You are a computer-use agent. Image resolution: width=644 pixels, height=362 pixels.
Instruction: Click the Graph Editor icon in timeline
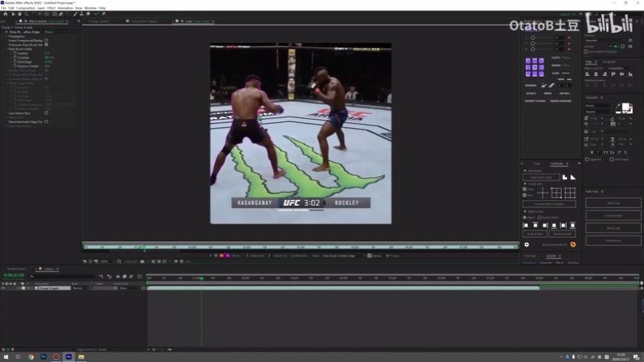[x=140, y=277]
